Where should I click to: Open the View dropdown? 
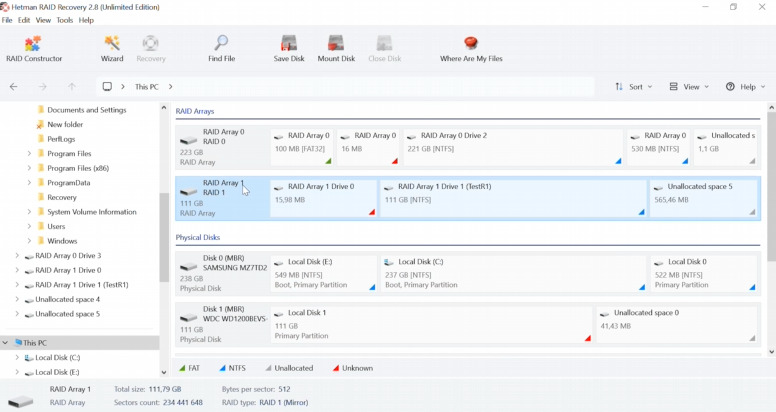point(689,87)
